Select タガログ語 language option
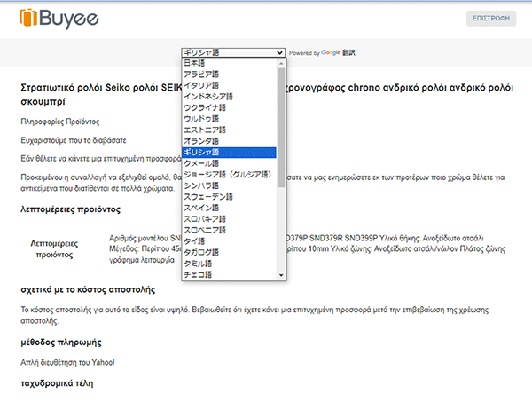The image size is (532, 402). point(229,253)
